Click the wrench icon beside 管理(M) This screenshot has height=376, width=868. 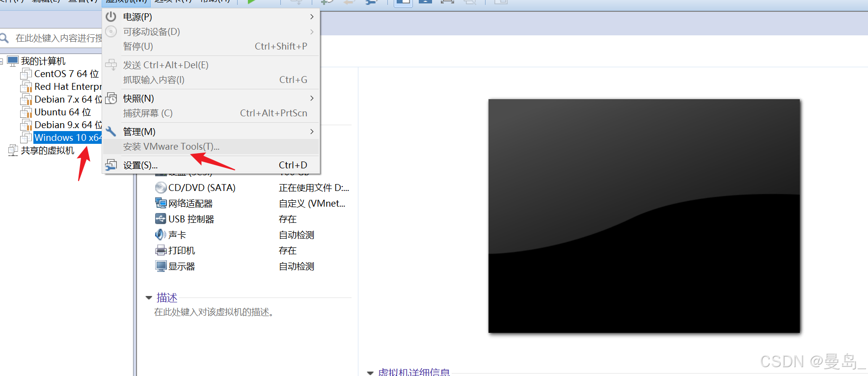pyautogui.click(x=111, y=132)
